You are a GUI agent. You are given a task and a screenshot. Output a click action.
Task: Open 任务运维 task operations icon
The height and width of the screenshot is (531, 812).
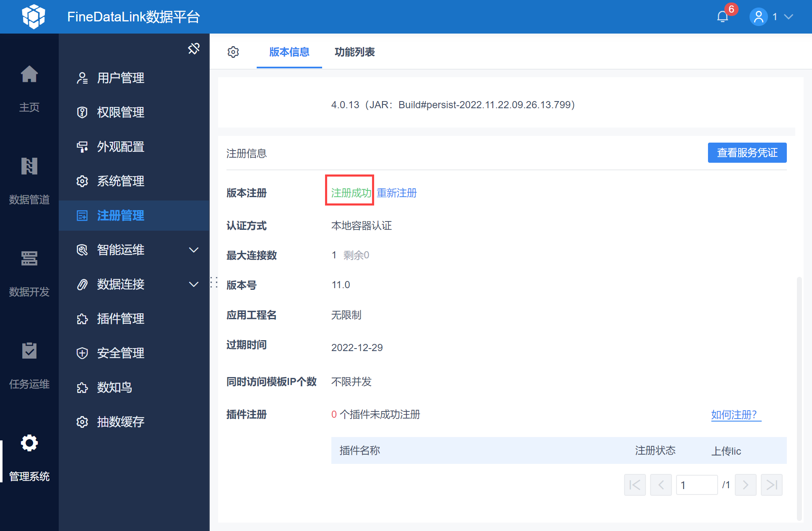tap(29, 351)
